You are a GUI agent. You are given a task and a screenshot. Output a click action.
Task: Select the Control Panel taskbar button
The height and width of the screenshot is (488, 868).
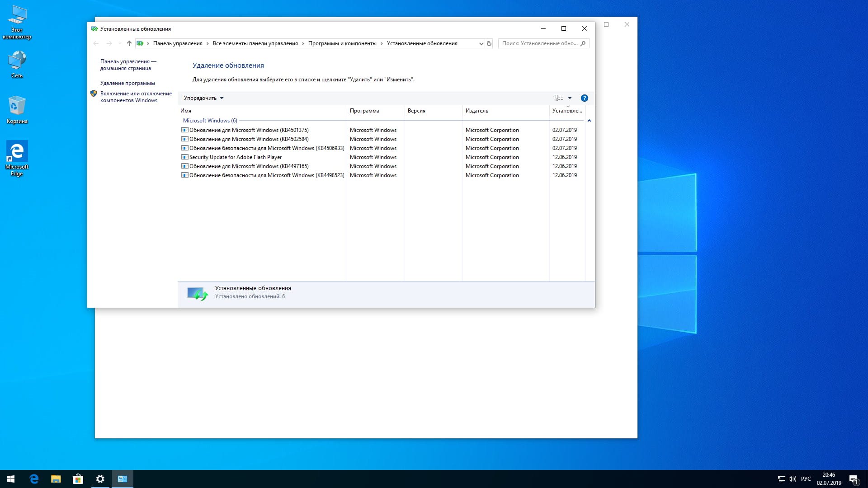pyautogui.click(x=123, y=479)
